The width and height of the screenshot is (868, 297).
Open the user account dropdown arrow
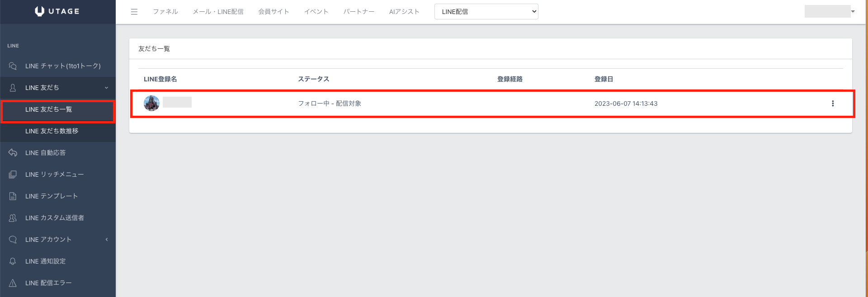(853, 12)
